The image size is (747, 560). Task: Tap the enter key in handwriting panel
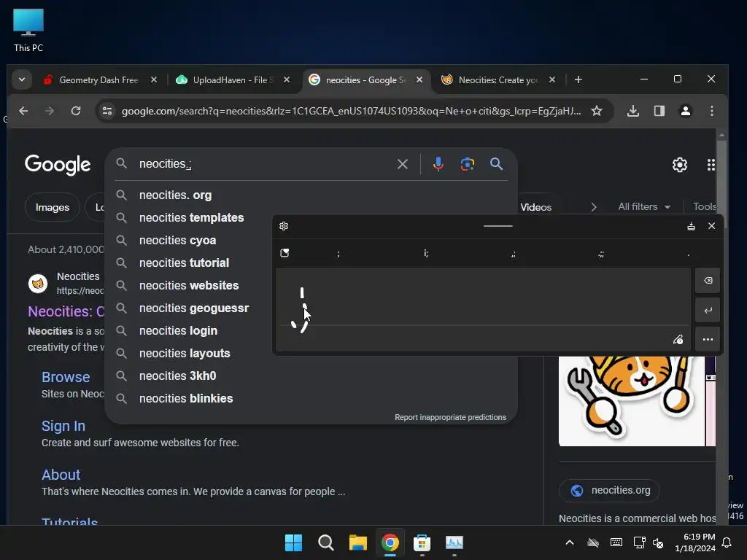[x=708, y=310]
